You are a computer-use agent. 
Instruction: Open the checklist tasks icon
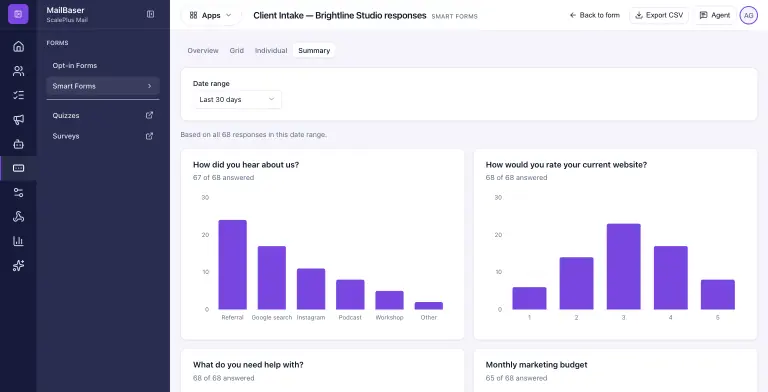(18, 95)
